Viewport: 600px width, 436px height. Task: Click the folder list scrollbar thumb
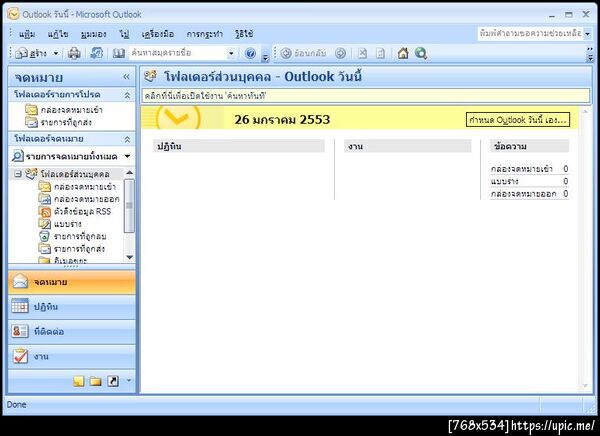129,206
